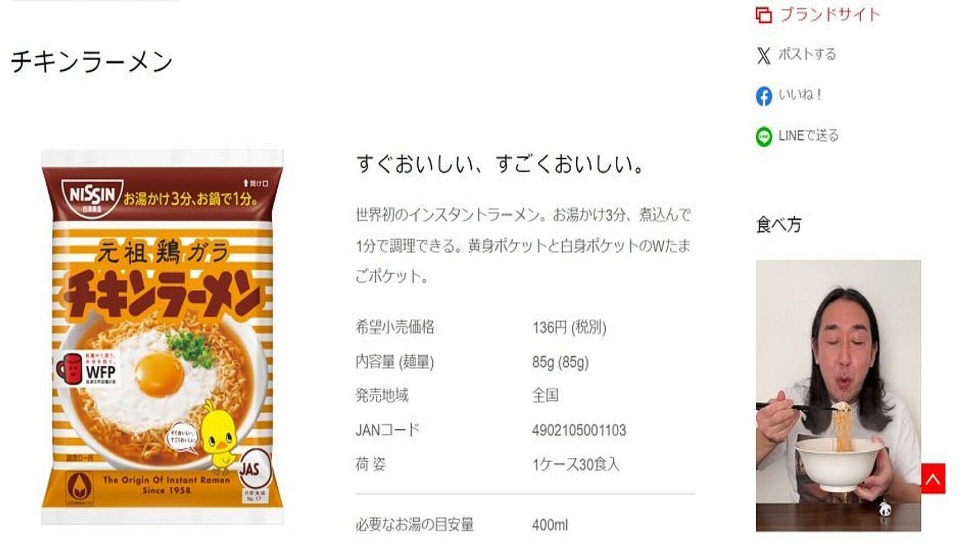The height and width of the screenshot is (551, 980).
Task: Click the green LINE icon
Action: 764,137
